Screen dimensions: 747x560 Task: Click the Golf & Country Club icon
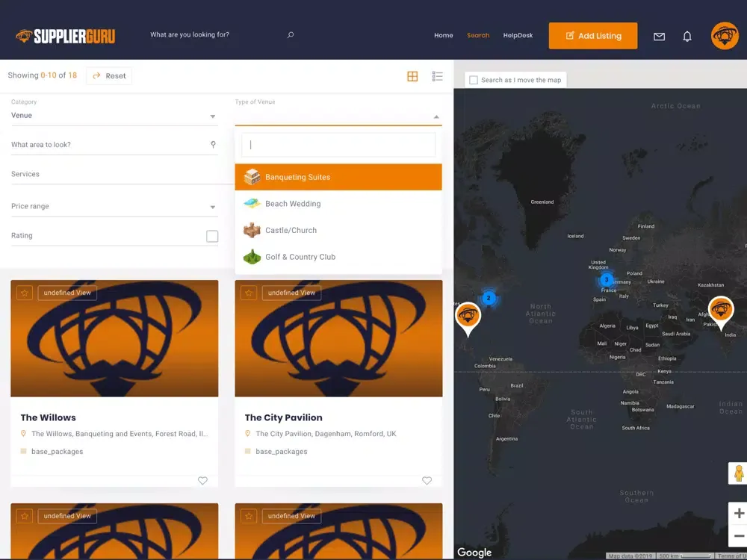click(252, 257)
